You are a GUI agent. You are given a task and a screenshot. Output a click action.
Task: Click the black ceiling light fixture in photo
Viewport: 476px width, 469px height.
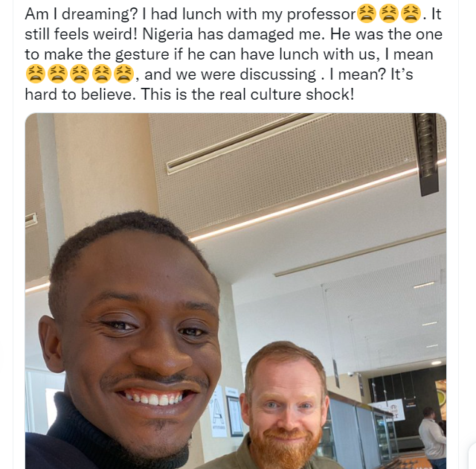(x=426, y=154)
